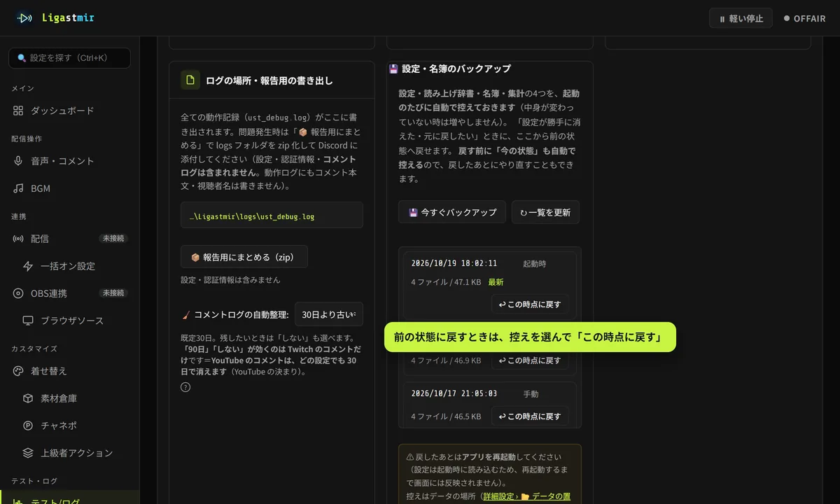Click the 設定・名簿のバックアップ heading
This screenshot has width=840, height=504.
[449, 69]
